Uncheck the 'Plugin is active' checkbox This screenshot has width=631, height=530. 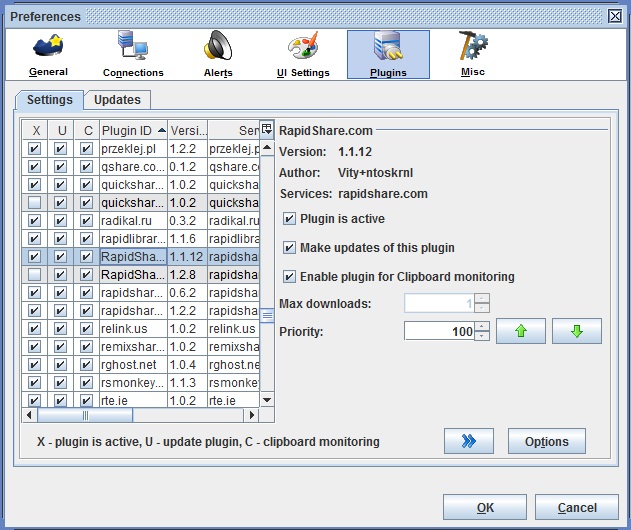[x=290, y=219]
